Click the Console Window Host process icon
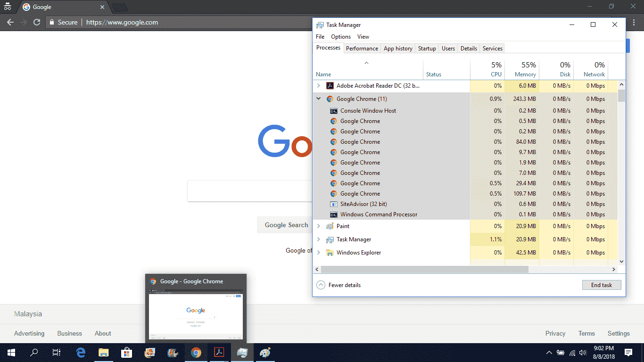This screenshot has height=362, width=644. [333, 111]
